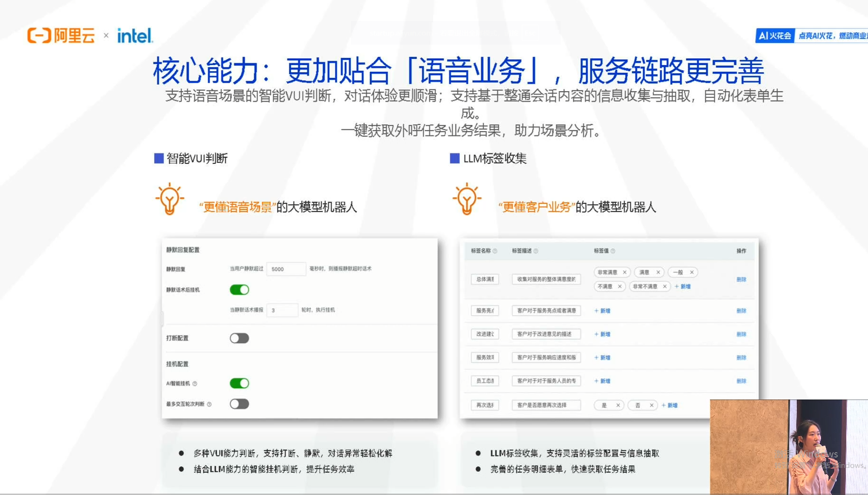Viewport: 868px width, 495px height.
Task: Remove the "是" value in the 再次选择 row
Action: (618, 405)
